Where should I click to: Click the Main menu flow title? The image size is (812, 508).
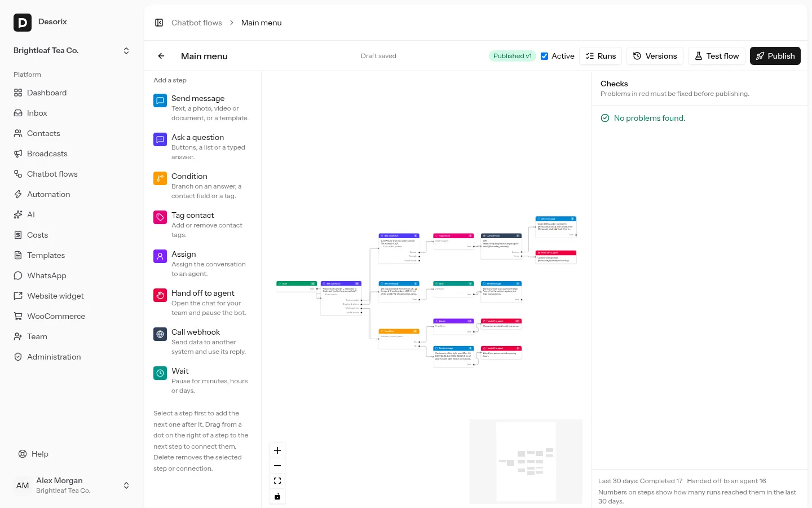[204, 56]
